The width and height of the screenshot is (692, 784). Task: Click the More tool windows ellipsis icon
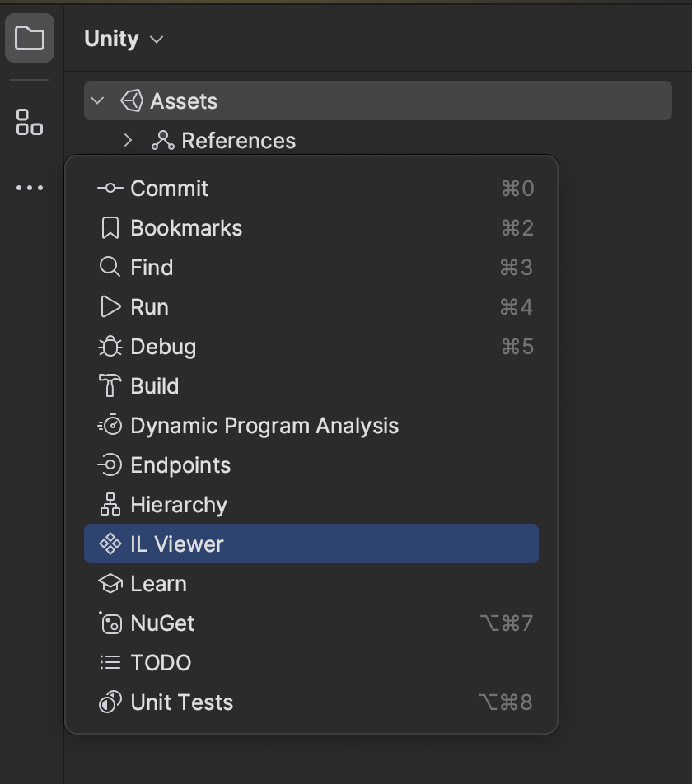click(30, 188)
